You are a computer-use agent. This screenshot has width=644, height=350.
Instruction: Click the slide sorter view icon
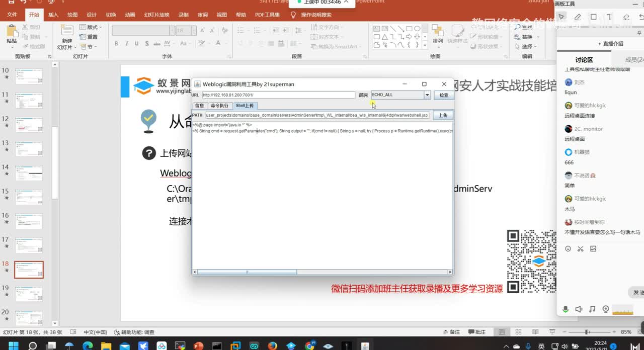[x=517, y=332]
